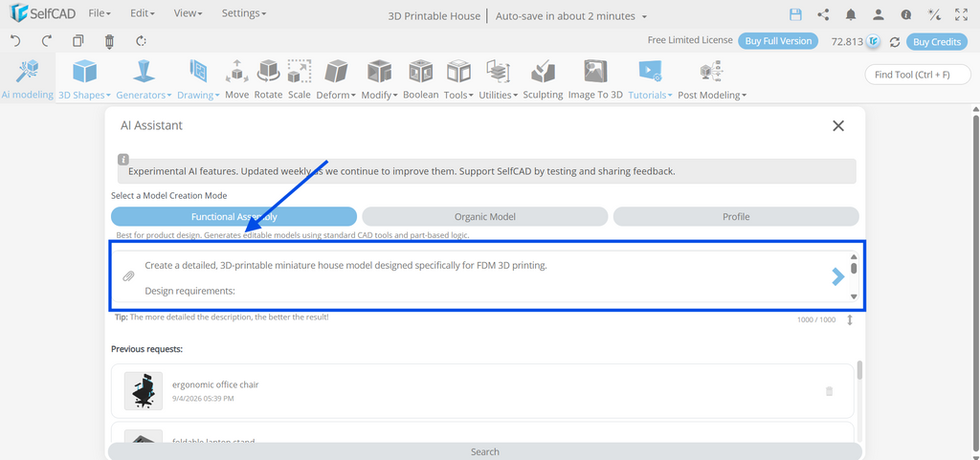The width and height of the screenshot is (980, 460).
Task: Open the View menu
Action: [188, 13]
